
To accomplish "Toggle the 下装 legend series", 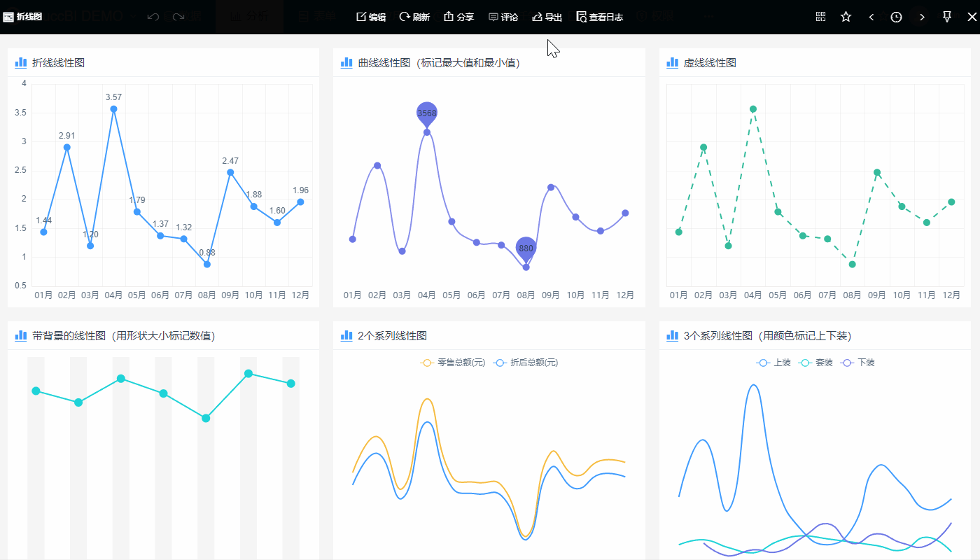I will [x=857, y=363].
